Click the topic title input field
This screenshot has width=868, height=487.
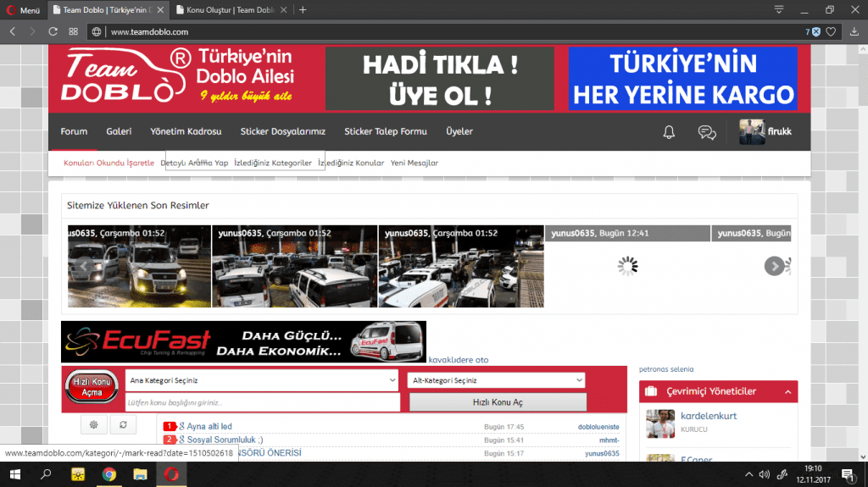pos(262,402)
